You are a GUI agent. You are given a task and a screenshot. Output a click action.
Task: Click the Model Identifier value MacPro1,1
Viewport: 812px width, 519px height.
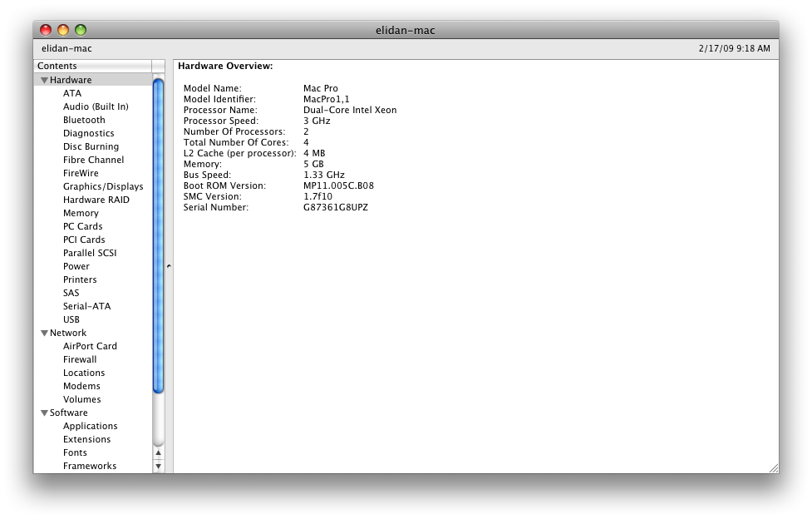coord(327,99)
